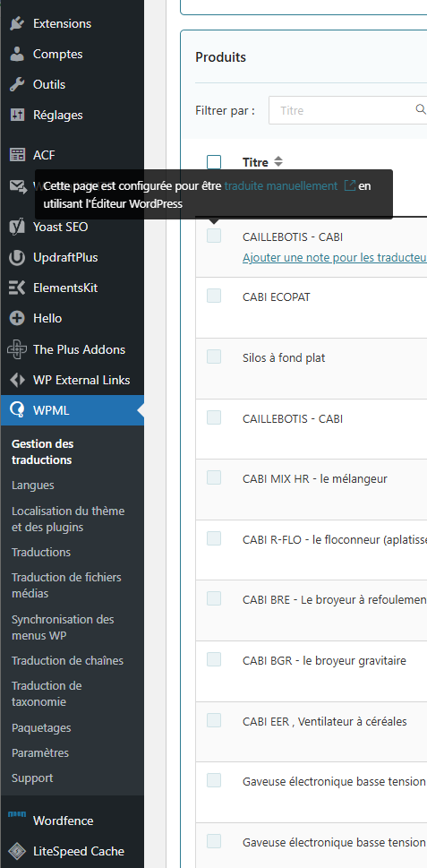Click the Wordfence icon in sidebar
The image size is (427, 868).
17,814
